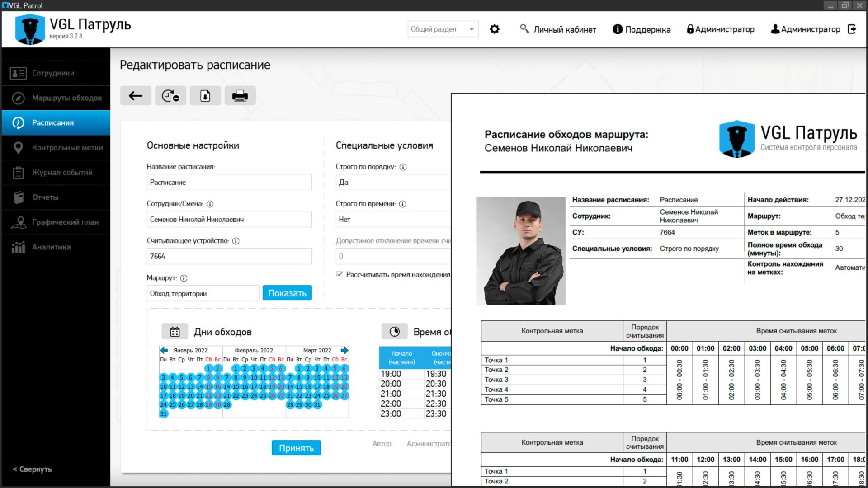Go to next months with right arrow

click(344, 350)
